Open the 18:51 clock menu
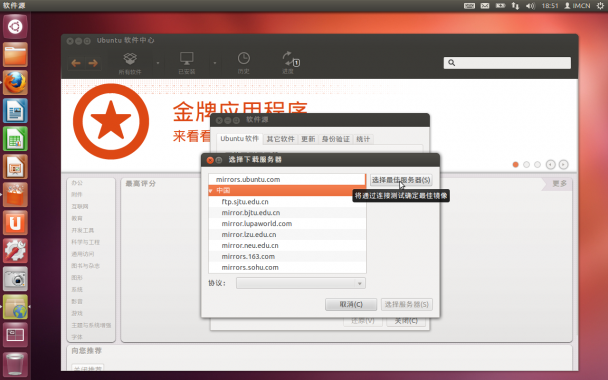 pos(550,6)
